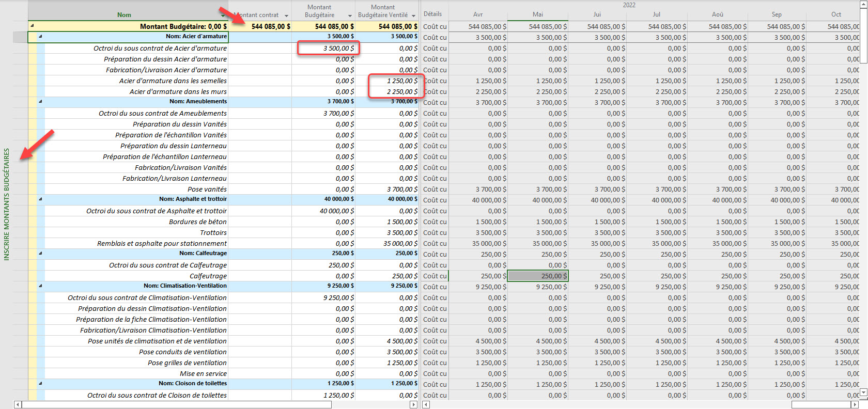Open the Montant Budgétaire column filter arrow
Screen dimensions: 868x409
[x=350, y=15]
